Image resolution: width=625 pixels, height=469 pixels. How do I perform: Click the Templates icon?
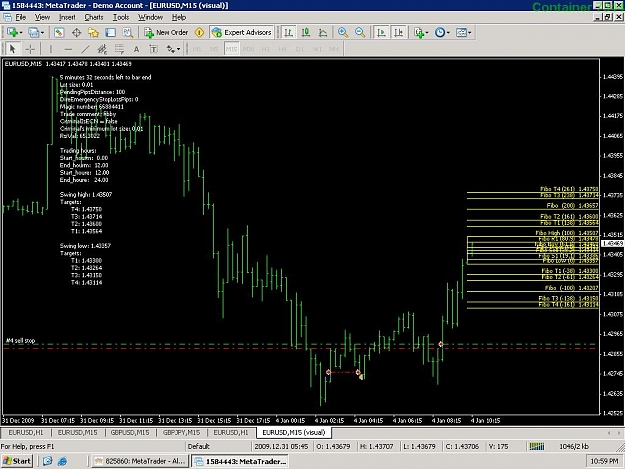point(461,32)
